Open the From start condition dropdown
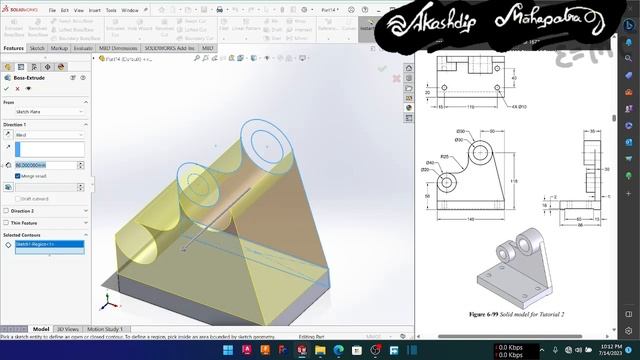Viewport: 640px width, 360px height. tap(49, 111)
